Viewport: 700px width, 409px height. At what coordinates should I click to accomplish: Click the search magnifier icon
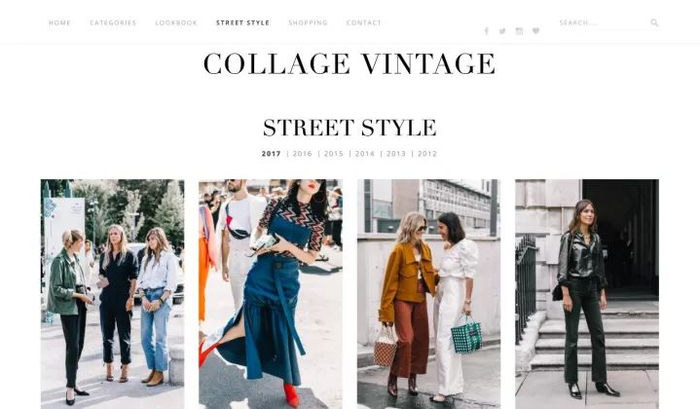(654, 22)
